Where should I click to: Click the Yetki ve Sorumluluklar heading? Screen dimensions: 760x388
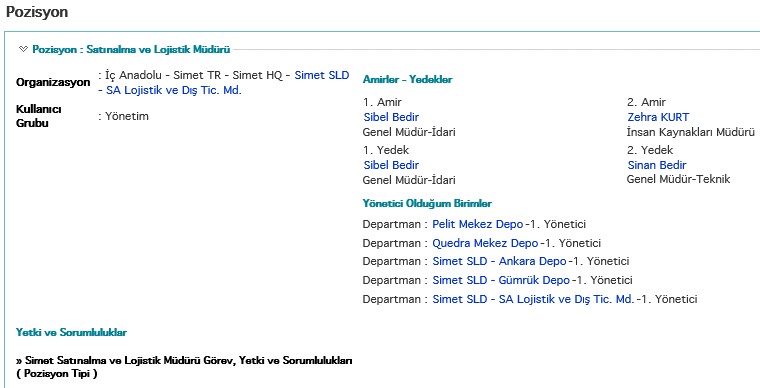(71, 332)
